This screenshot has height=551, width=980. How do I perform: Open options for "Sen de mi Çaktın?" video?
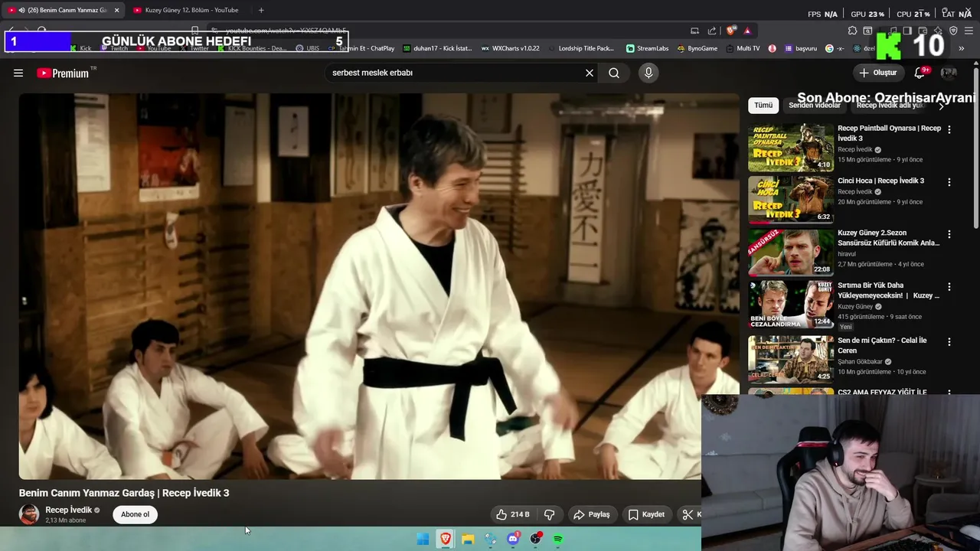pos(949,342)
